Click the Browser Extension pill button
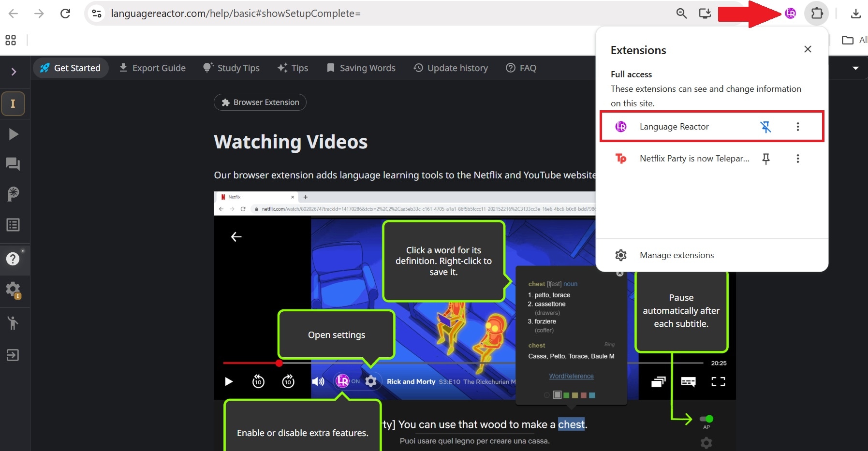Image resolution: width=868 pixels, height=451 pixels. [x=260, y=102]
